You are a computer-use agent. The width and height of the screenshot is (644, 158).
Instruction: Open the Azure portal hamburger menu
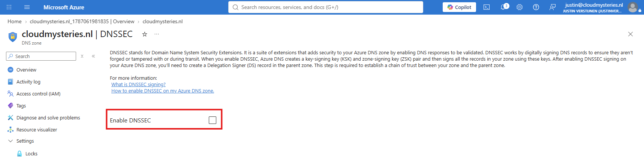pos(27,7)
